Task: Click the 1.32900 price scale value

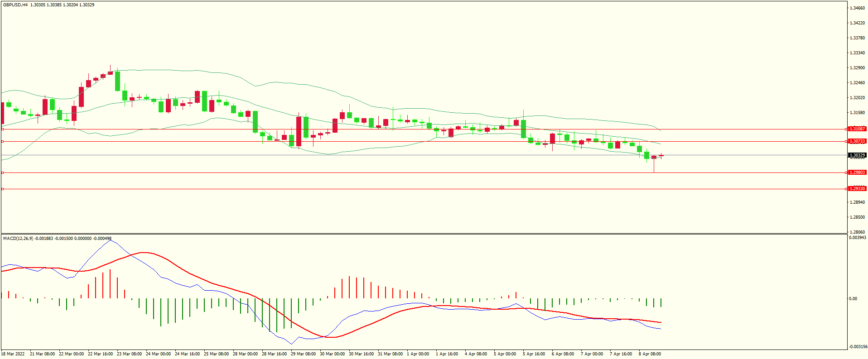Action: [857, 68]
